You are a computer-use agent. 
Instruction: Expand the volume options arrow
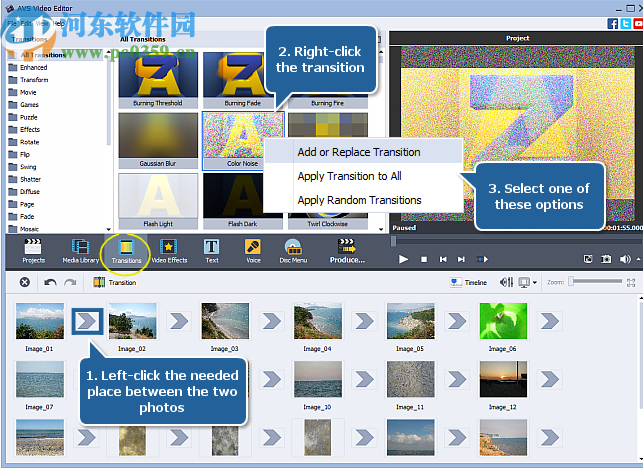(638, 259)
